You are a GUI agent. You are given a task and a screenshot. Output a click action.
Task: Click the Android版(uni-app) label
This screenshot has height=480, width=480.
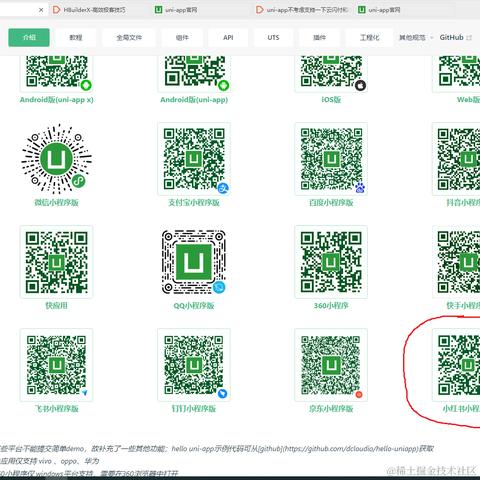(194, 100)
